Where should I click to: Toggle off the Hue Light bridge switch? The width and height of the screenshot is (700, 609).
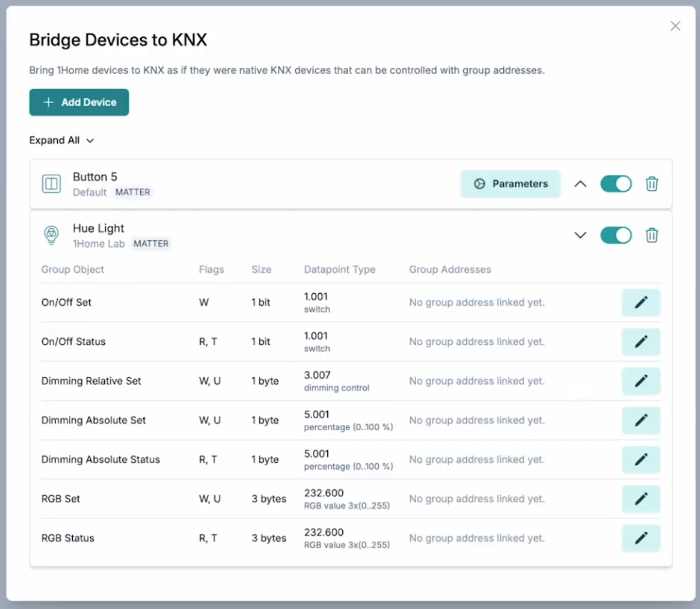616,235
